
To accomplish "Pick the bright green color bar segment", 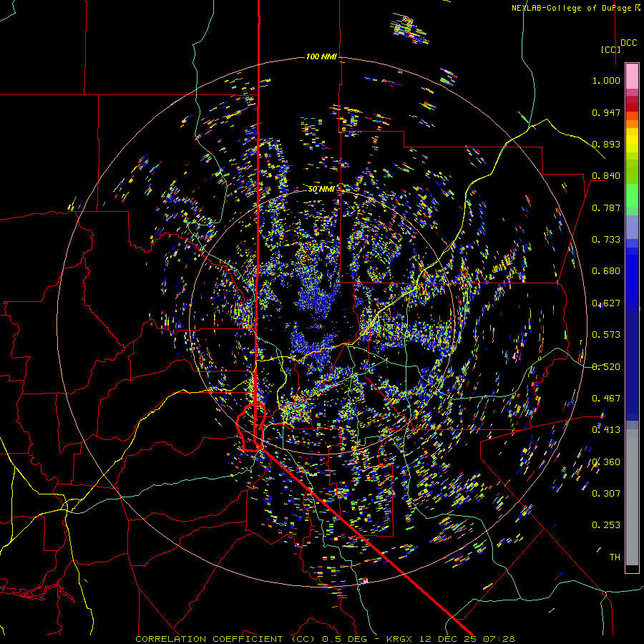I will [632, 195].
